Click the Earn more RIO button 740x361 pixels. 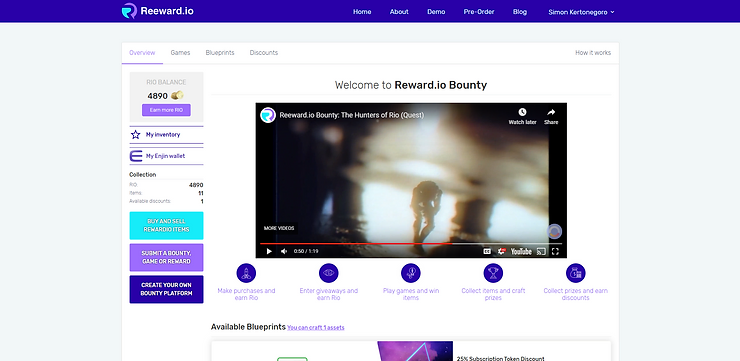pyautogui.click(x=166, y=110)
